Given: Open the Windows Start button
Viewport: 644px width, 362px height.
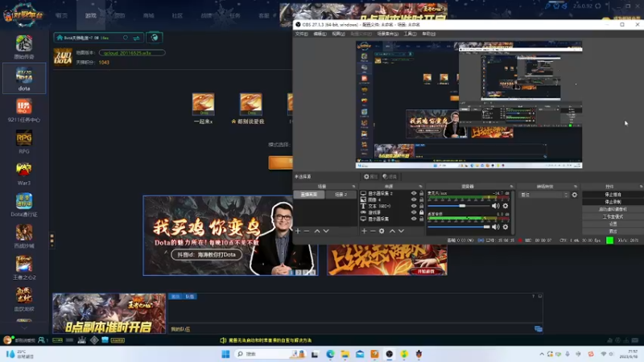Looking at the screenshot, I should (x=225, y=354).
